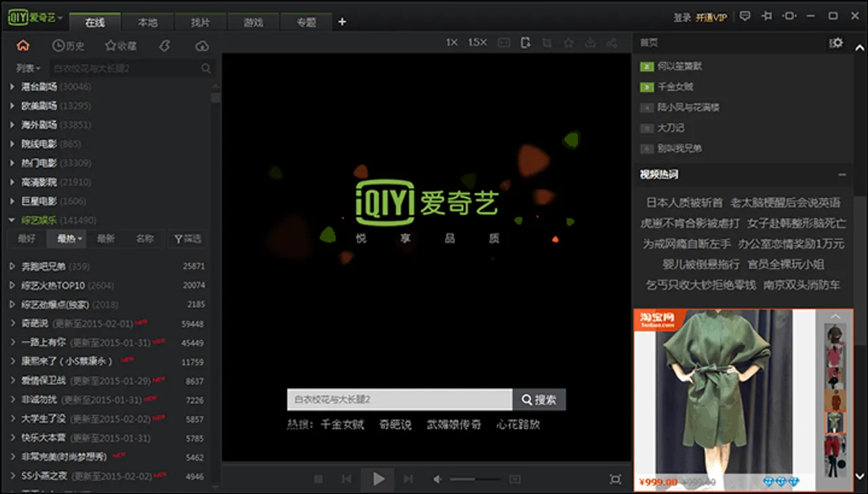Mute the volume speaker icon
The image size is (868, 494).
coord(438,479)
